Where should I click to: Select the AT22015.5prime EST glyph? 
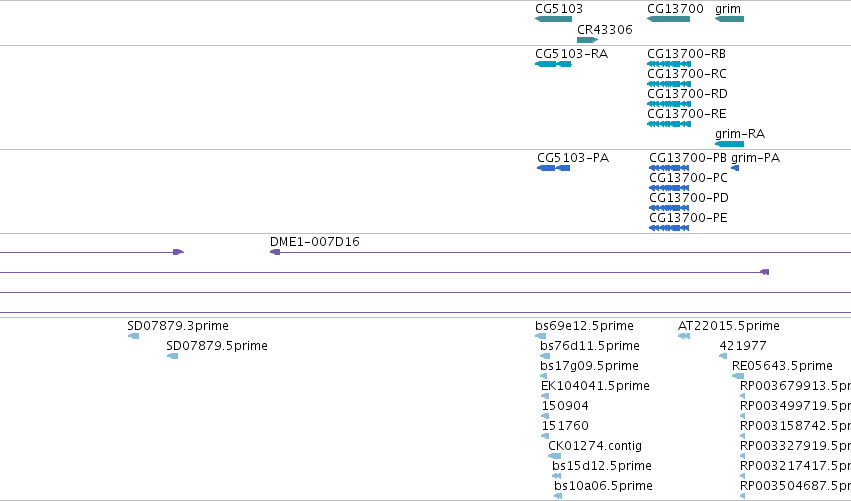pyautogui.click(x=684, y=336)
